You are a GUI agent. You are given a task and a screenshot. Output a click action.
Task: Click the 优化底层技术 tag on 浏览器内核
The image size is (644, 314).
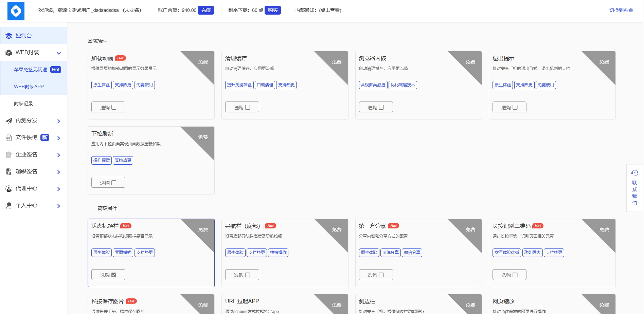pos(403,85)
